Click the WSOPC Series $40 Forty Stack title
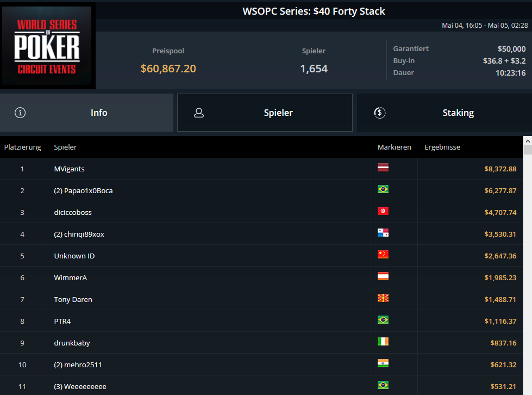 [x=314, y=11]
